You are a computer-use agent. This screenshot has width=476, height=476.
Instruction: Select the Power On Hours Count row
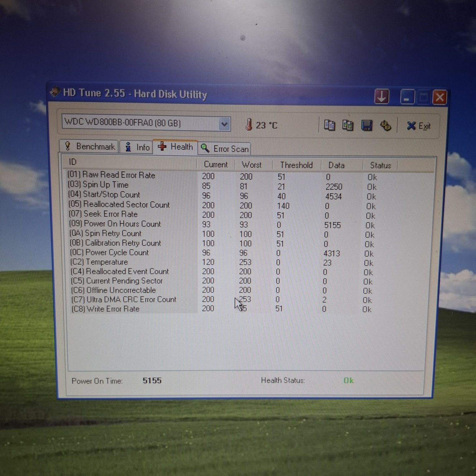[x=222, y=224]
